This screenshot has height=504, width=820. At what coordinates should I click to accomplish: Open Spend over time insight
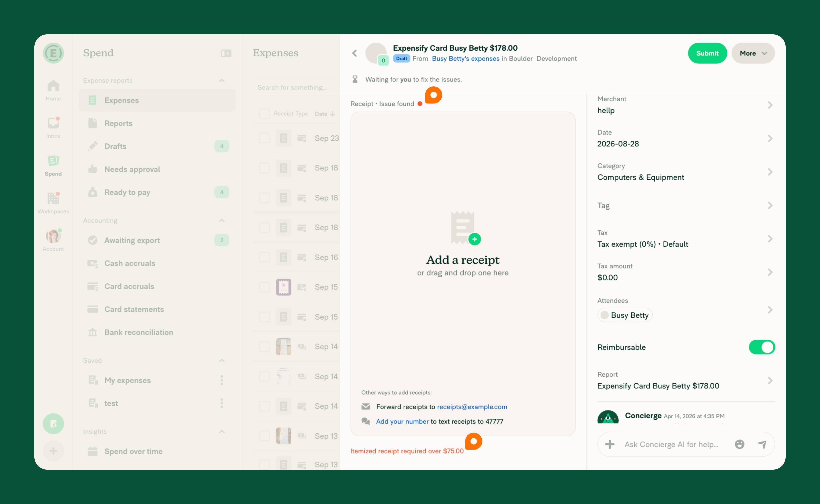click(157, 451)
